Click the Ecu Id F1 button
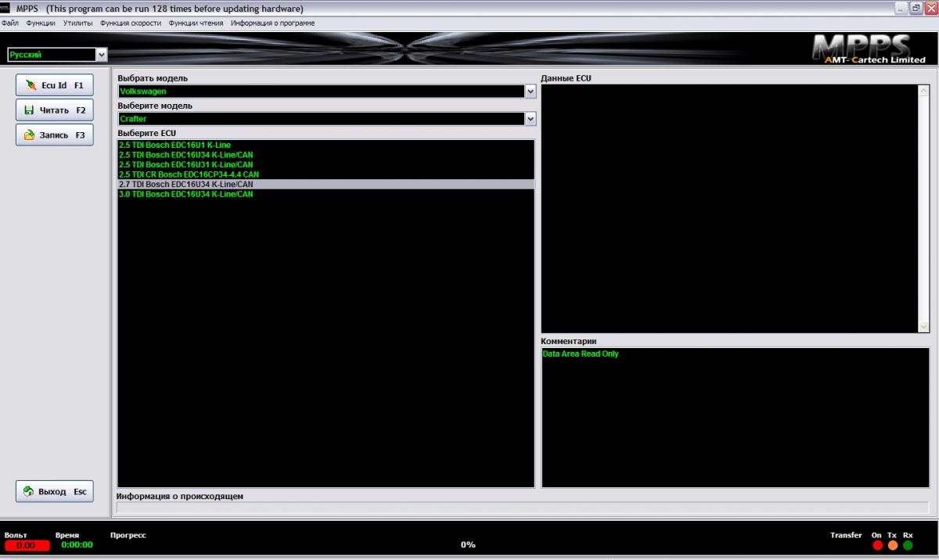This screenshot has width=939, height=560. coord(55,85)
